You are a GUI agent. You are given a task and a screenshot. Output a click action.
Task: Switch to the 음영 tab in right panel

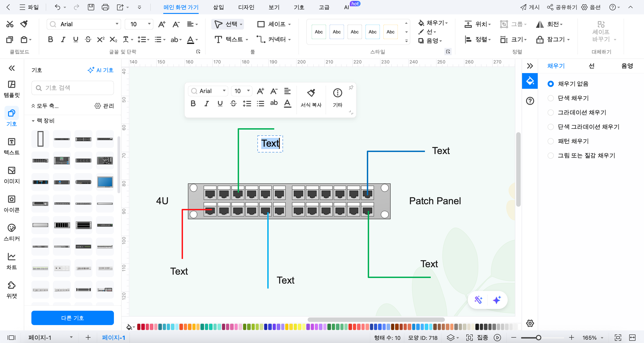627,66
